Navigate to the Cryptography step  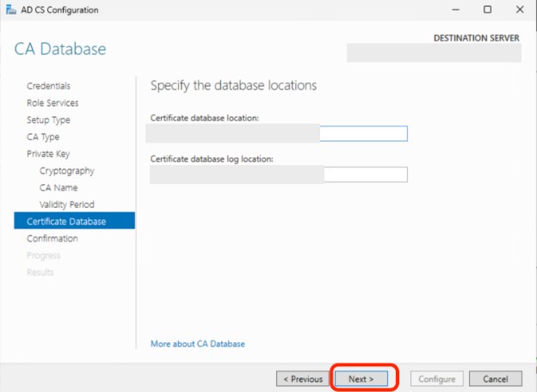click(x=67, y=171)
